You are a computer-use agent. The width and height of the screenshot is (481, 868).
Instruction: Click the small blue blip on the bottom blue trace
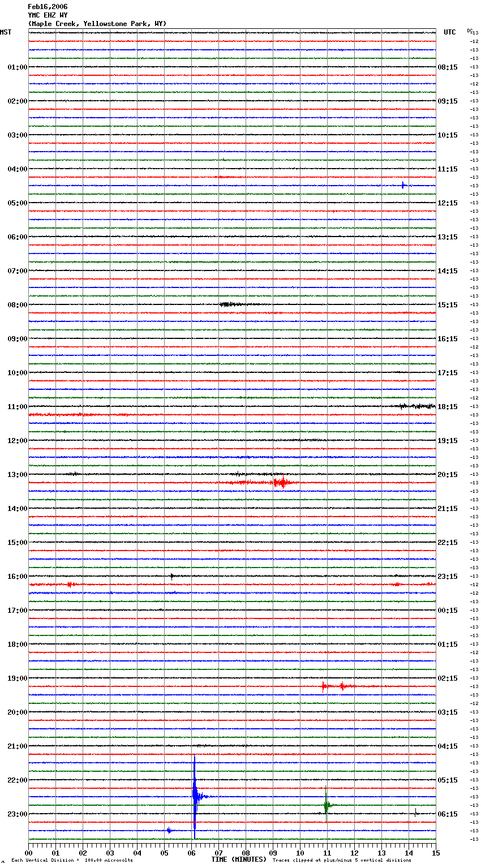click(x=169, y=831)
